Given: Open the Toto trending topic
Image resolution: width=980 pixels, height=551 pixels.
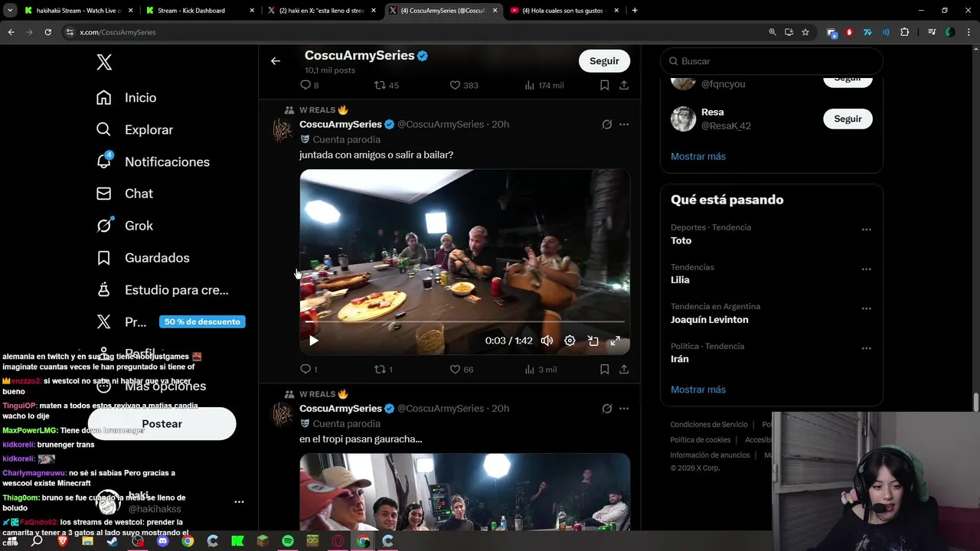Looking at the screenshot, I should coord(681,240).
